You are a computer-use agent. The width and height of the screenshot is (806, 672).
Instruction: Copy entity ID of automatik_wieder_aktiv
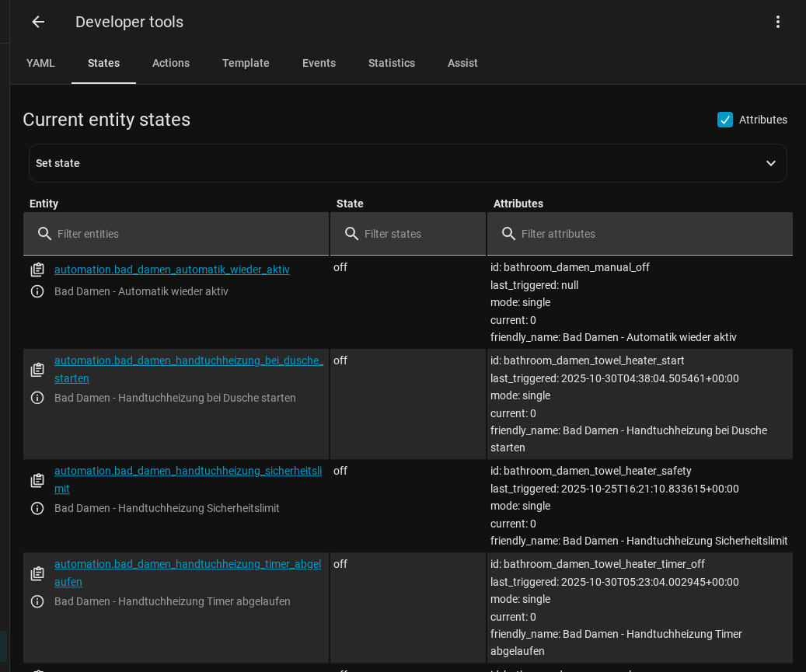[x=37, y=270]
